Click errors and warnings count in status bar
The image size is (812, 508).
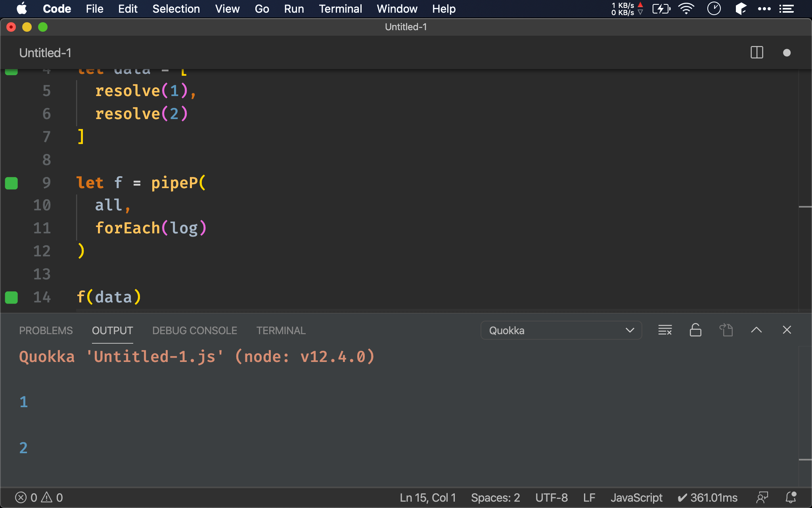[x=39, y=498]
